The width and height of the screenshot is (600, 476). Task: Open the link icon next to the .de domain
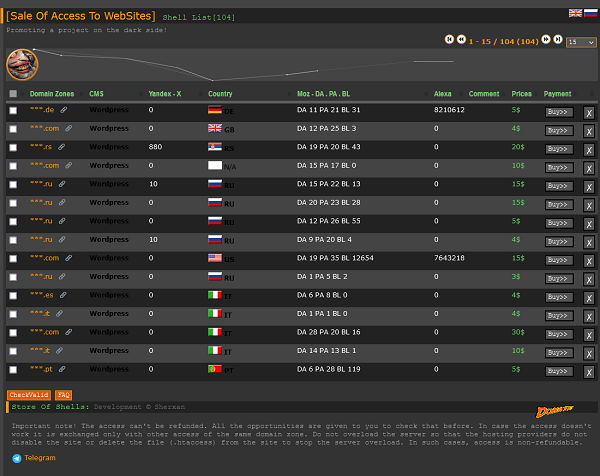point(64,110)
